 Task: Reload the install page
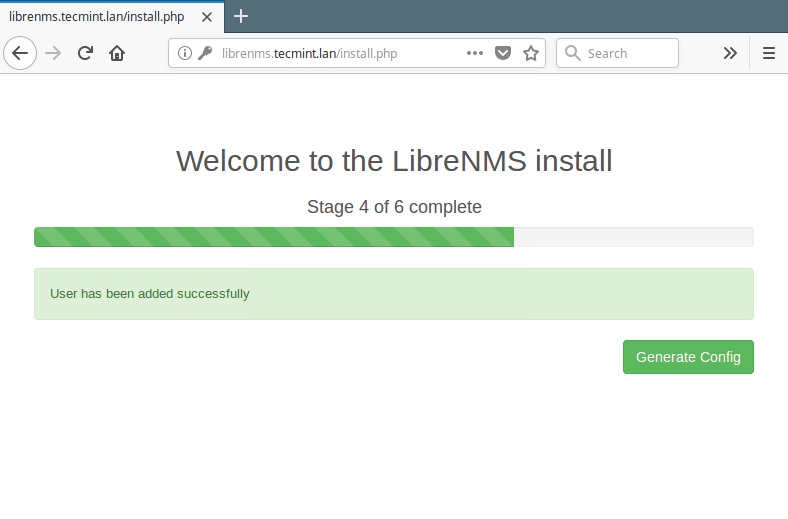[x=85, y=53]
